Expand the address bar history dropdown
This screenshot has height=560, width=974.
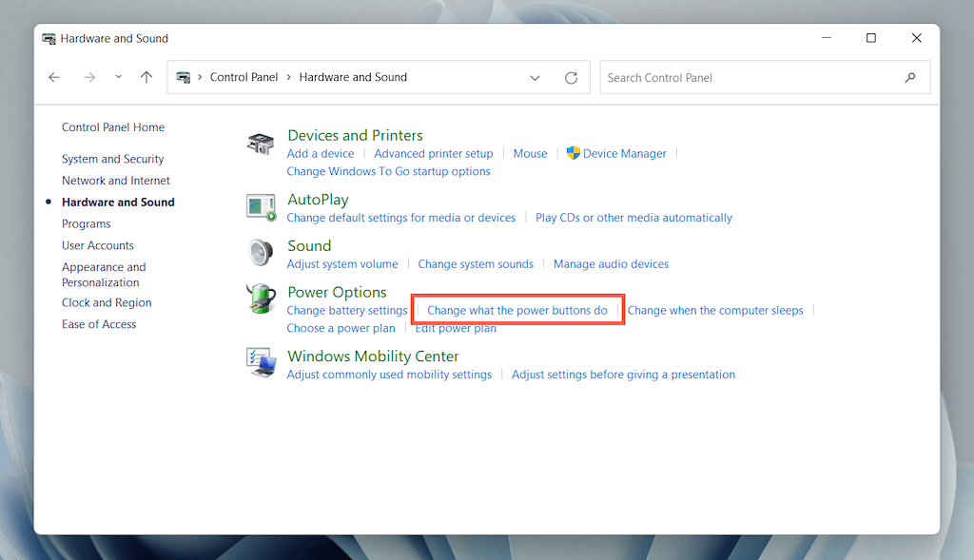click(x=535, y=78)
